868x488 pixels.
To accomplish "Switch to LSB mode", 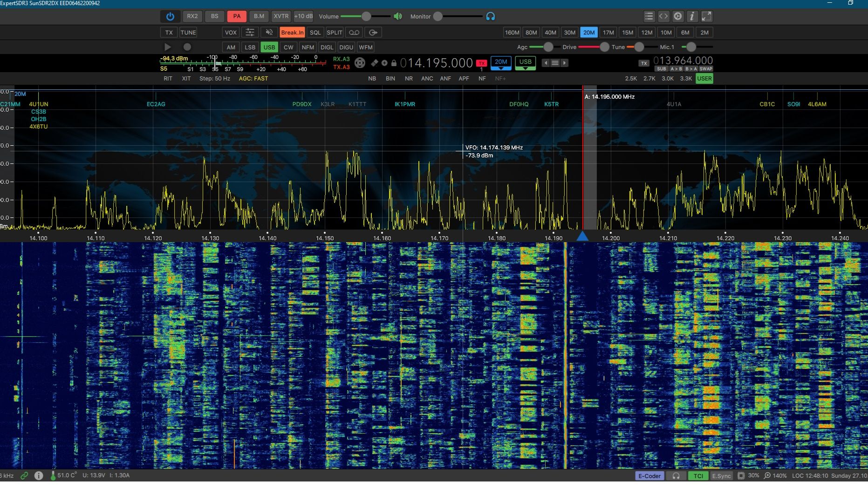I will click(250, 47).
